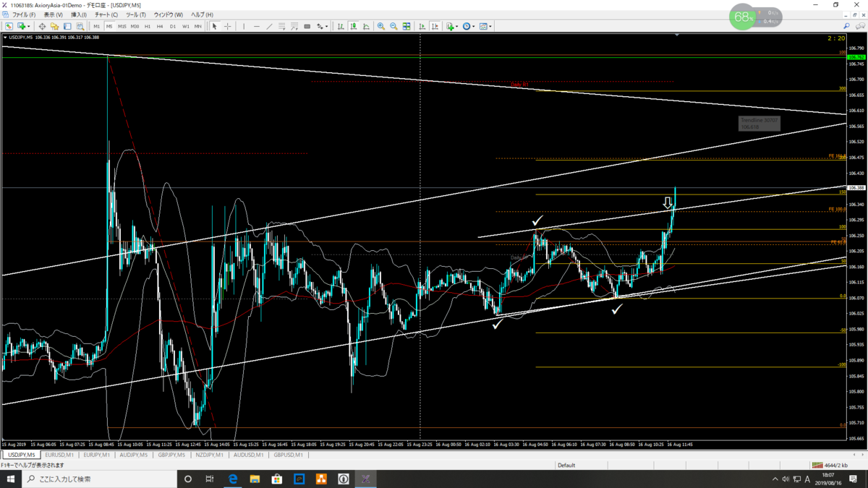
Task: Switch to the GBPJPY,M5 chart tab
Action: 171,455
